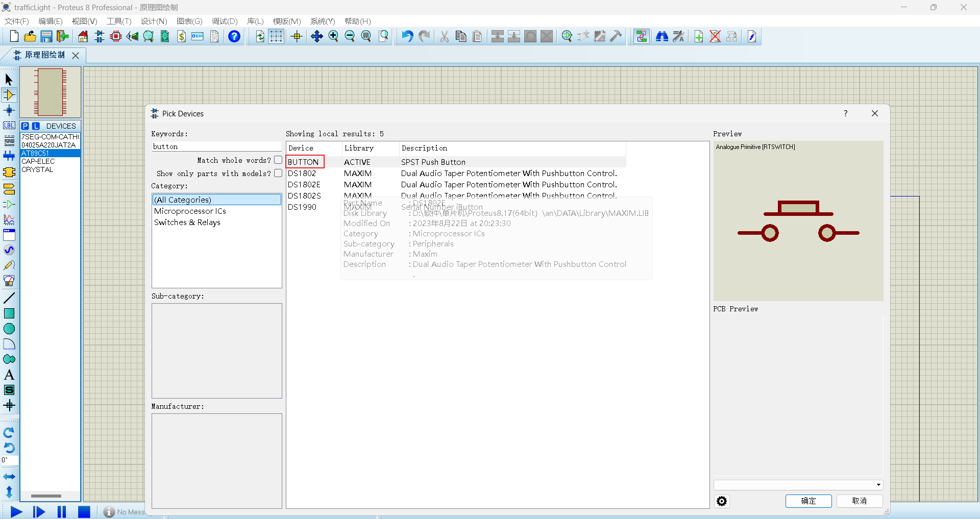Viewport: 980px width, 519px height.
Task: Open the Home page icon
Action: [x=83, y=36]
